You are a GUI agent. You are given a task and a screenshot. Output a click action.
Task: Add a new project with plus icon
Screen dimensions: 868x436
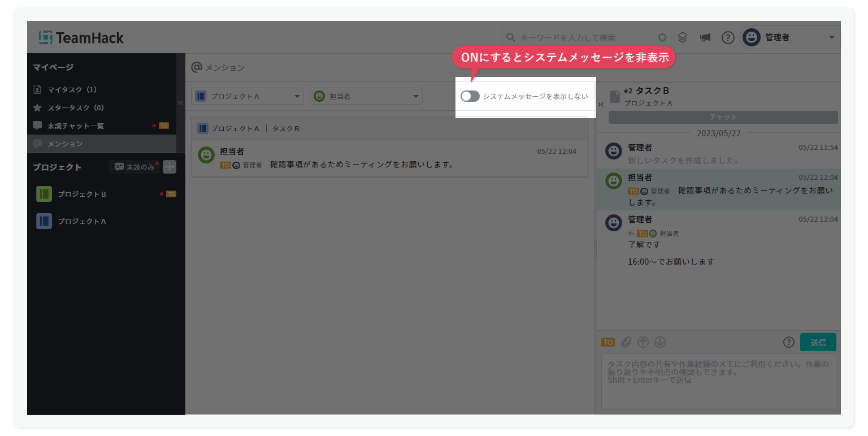point(170,167)
